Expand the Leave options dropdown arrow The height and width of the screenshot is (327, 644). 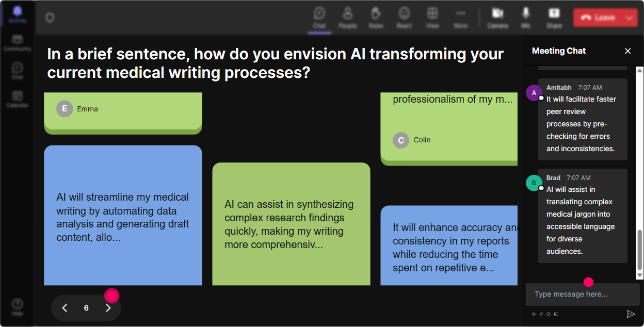pyautogui.click(x=630, y=18)
